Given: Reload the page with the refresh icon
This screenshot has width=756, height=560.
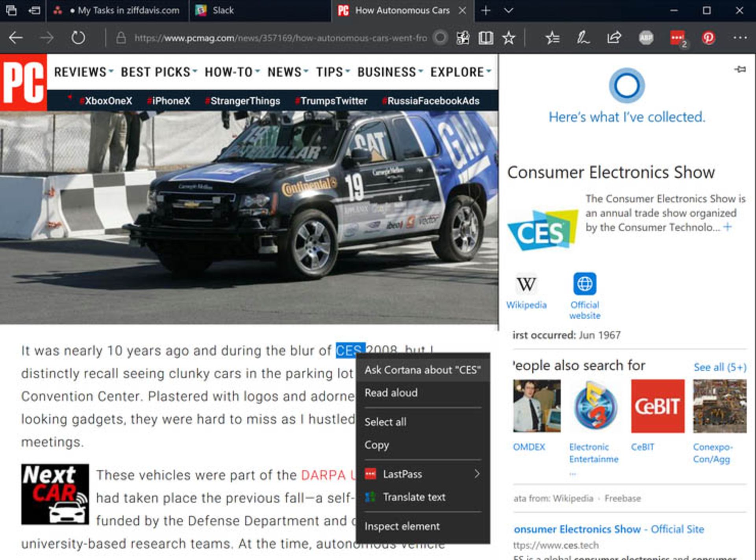Looking at the screenshot, I should (x=78, y=38).
